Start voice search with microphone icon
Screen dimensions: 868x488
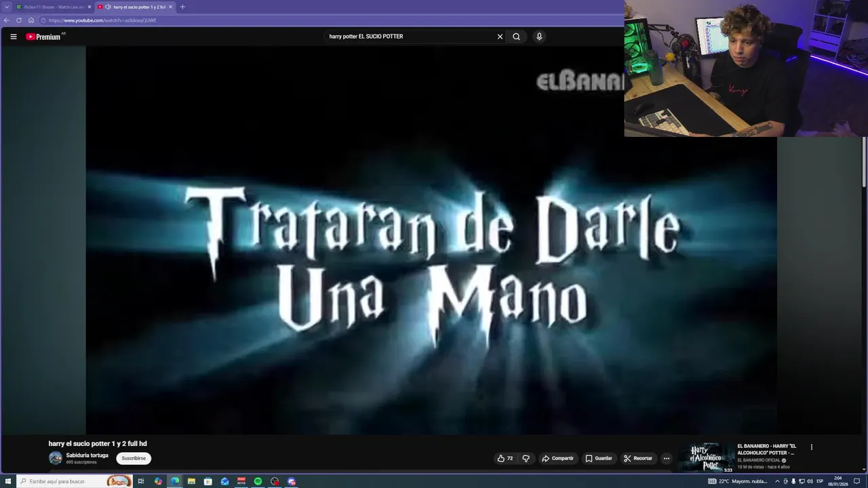coord(539,37)
